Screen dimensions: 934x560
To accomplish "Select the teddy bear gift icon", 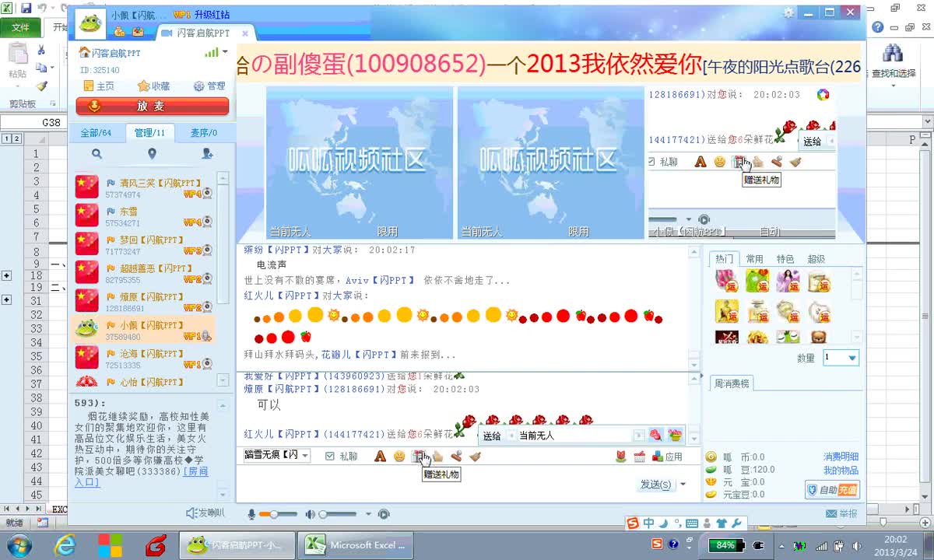I will pos(819,337).
